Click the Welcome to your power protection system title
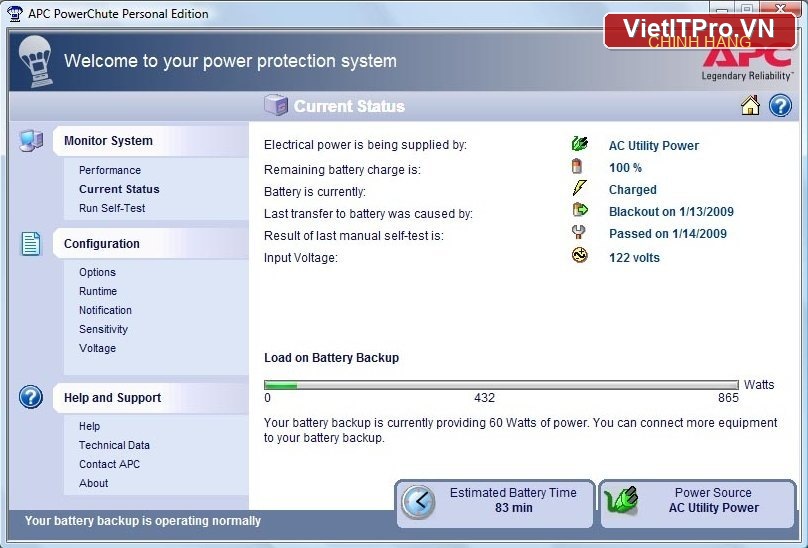Image resolution: width=808 pixels, height=548 pixels. [x=230, y=61]
